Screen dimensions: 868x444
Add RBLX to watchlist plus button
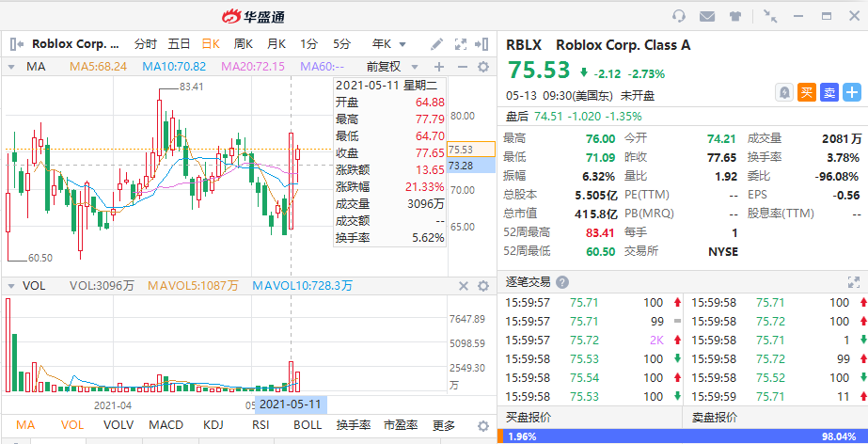[852, 92]
